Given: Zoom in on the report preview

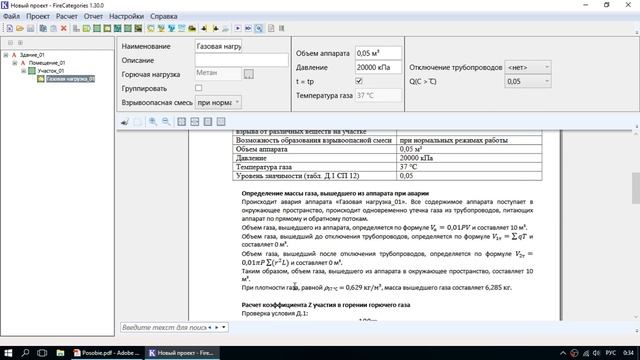Looking at the screenshot, I should click(153, 122).
